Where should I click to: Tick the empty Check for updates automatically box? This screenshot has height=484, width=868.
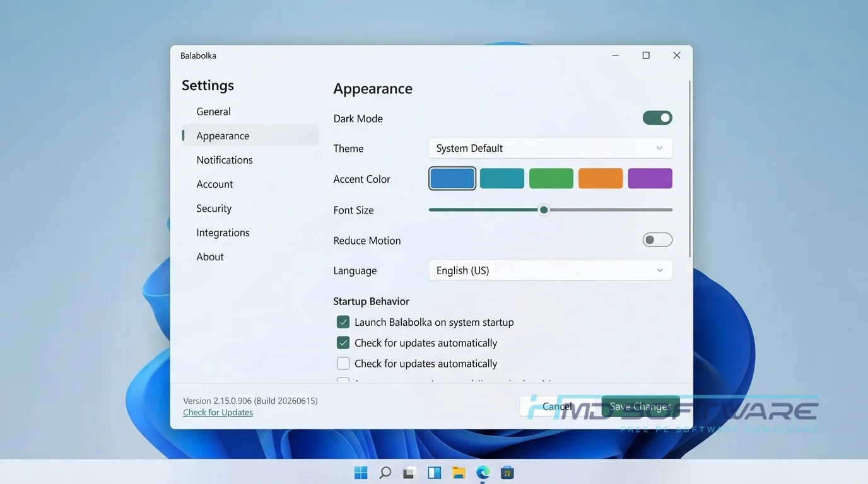pos(343,364)
